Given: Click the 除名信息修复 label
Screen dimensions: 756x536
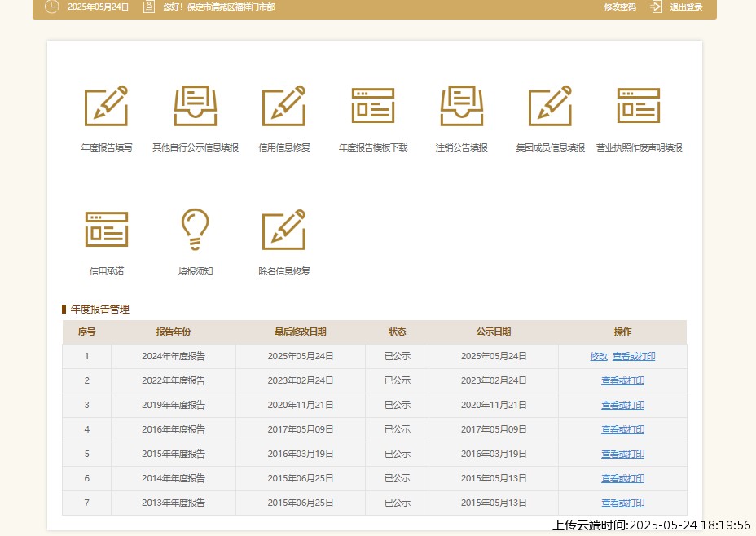Looking at the screenshot, I should point(284,271).
